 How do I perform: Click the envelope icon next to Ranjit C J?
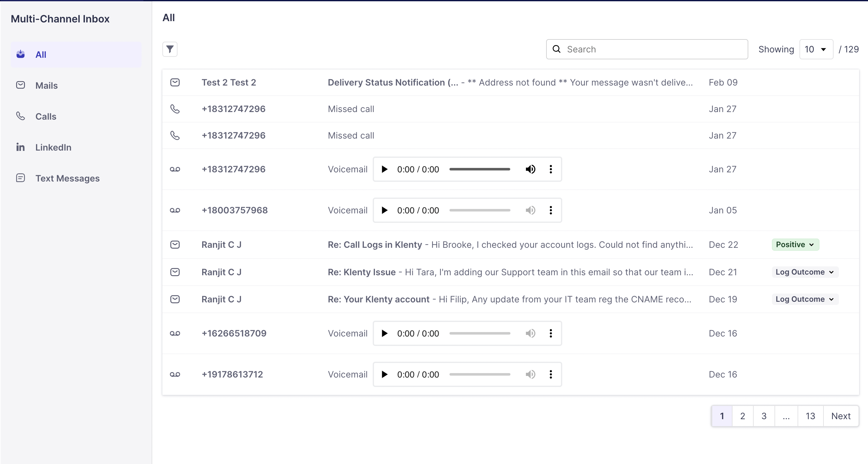coord(175,244)
